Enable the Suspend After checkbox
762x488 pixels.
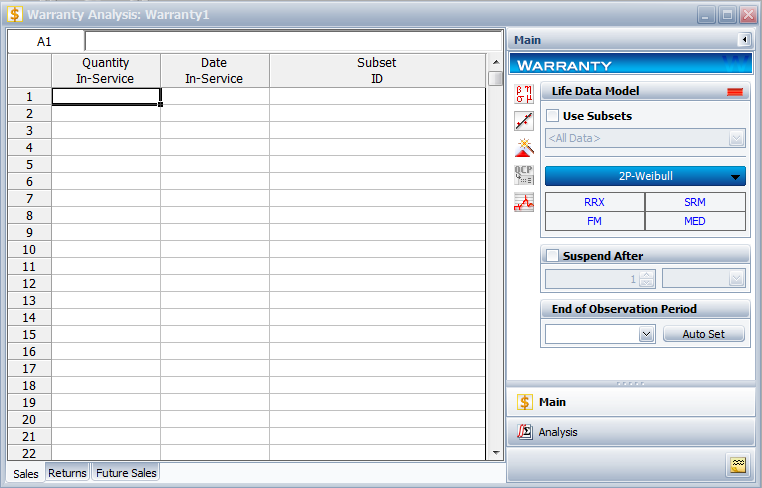[x=552, y=256]
